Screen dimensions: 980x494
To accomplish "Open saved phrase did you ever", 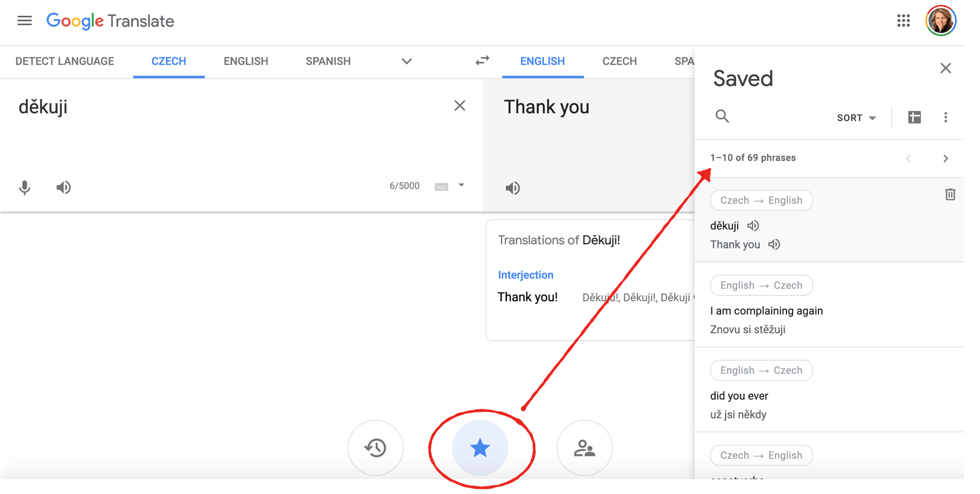I will click(x=739, y=396).
